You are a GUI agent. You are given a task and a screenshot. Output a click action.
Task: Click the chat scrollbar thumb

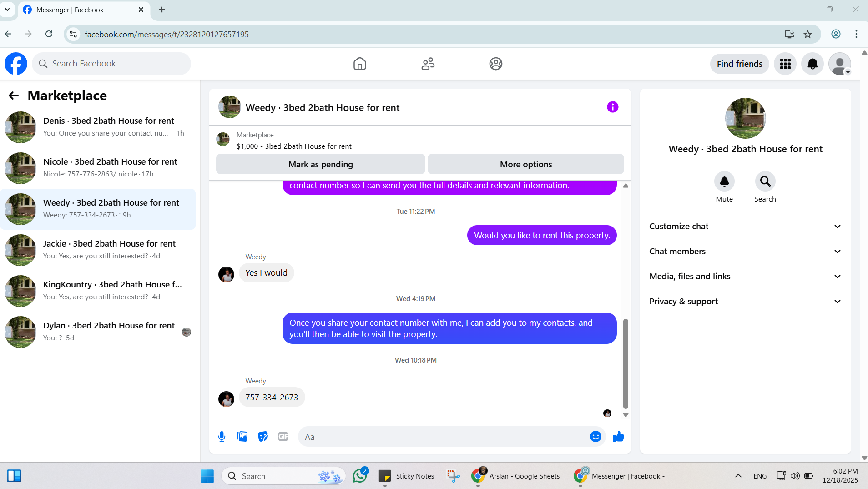[x=626, y=364]
